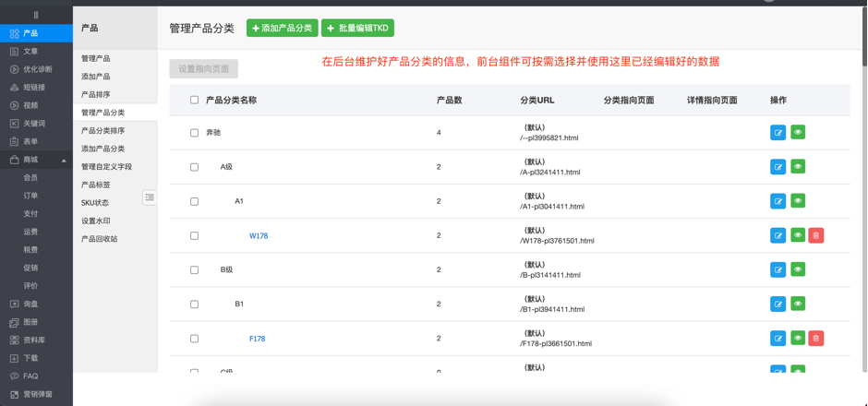The width and height of the screenshot is (868, 406).
Task: Check the B1 row checkbox
Action: click(194, 304)
